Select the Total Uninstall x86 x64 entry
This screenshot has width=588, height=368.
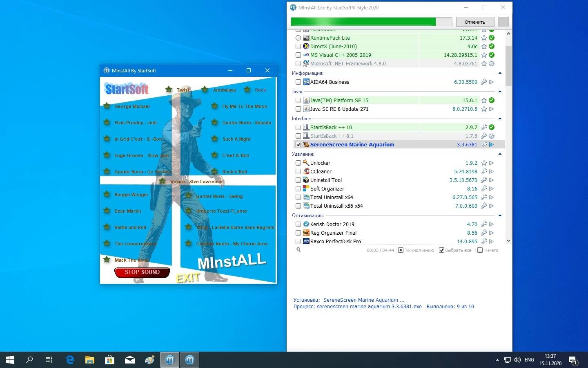click(x=336, y=206)
